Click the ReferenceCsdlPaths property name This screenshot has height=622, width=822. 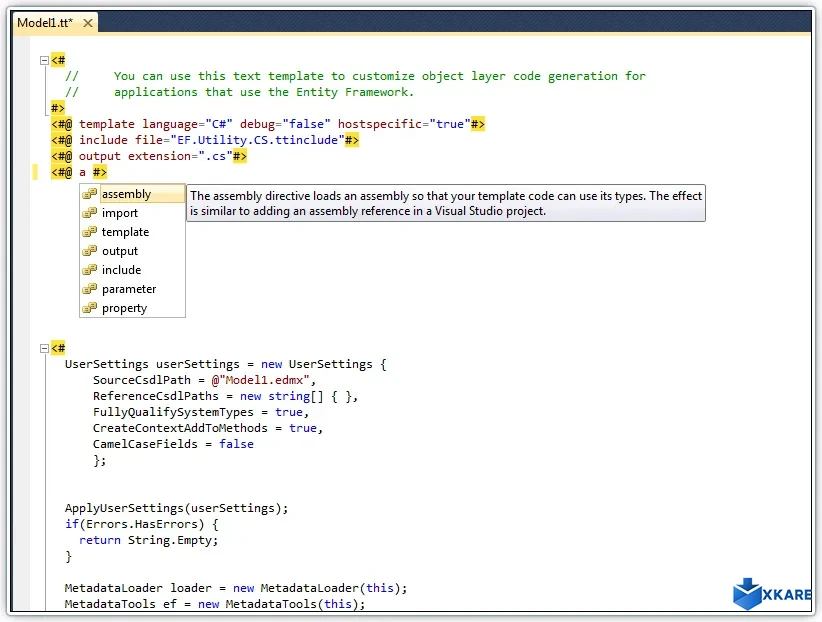[156, 396]
